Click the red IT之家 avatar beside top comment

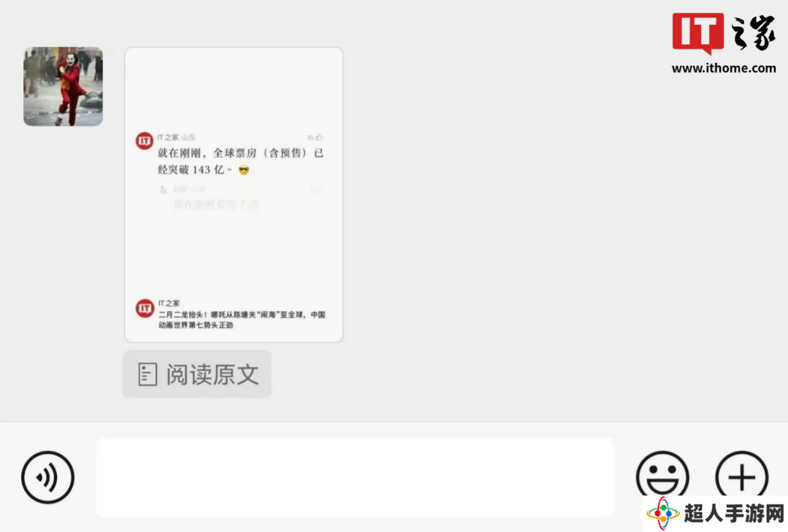tap(144, 141)
